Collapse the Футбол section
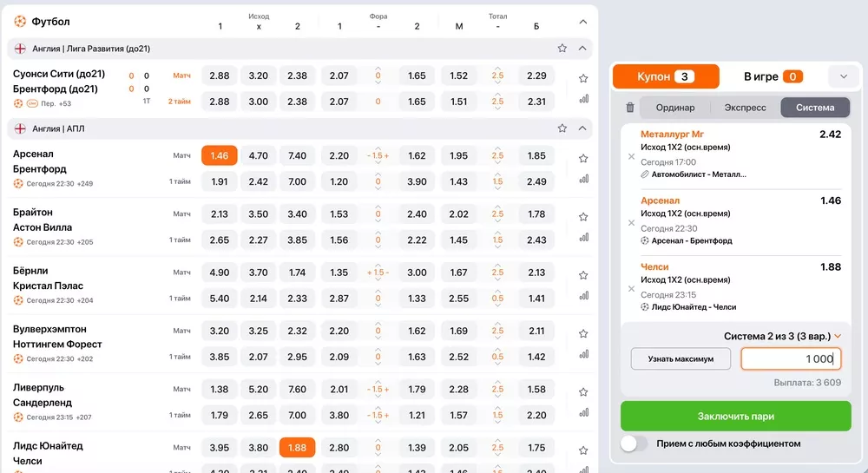Viewport: 868px width, 473px height. tap(582, 22)
